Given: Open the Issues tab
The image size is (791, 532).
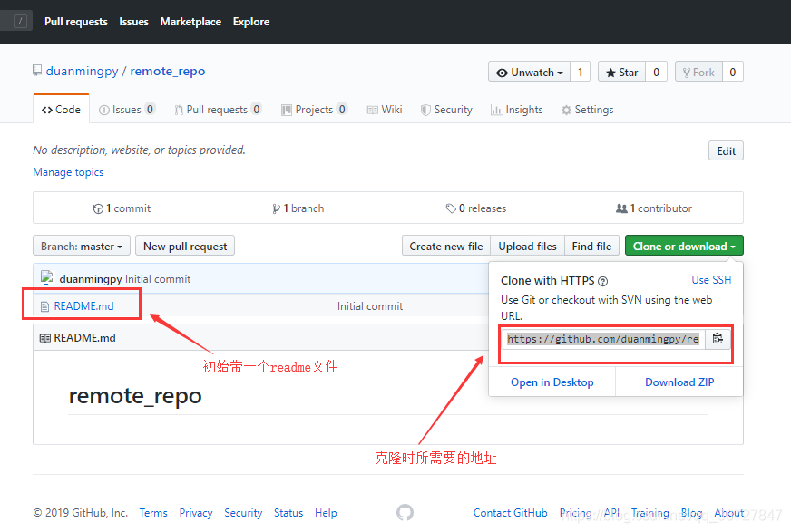Looking at the screenshot, I should point(127,110).
